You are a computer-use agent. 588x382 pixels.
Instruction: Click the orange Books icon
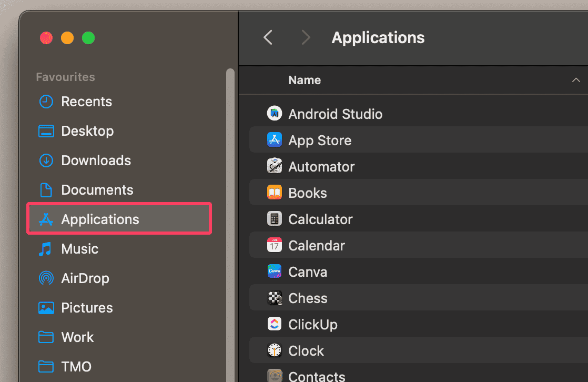[x=275, y=193]
